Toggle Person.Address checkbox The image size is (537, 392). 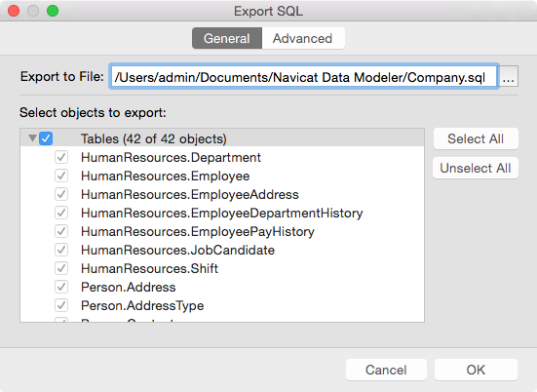pos(61,287)
